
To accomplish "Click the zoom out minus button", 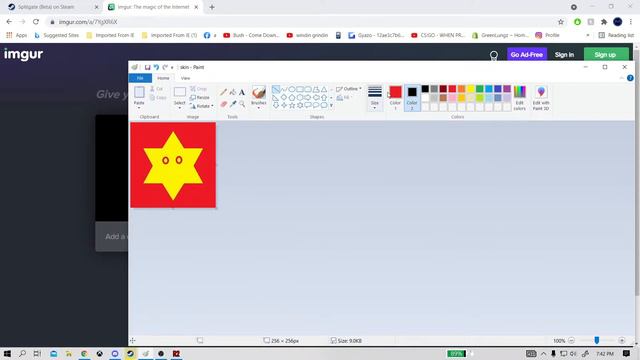I will (571, 340).
